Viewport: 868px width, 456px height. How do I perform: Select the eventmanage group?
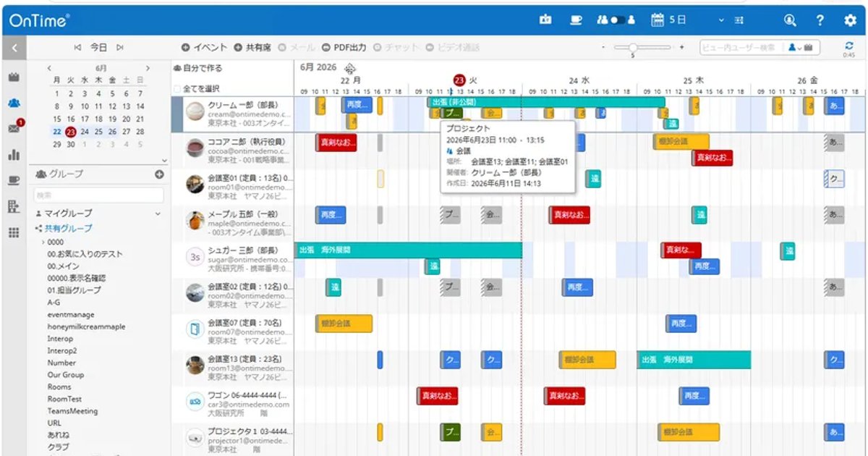pos(71,315)
